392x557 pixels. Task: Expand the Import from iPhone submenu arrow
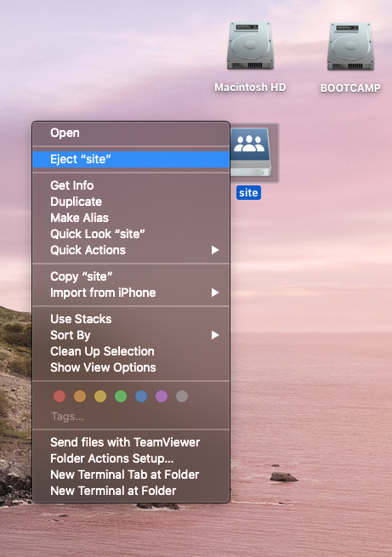(x=215, y=293)
